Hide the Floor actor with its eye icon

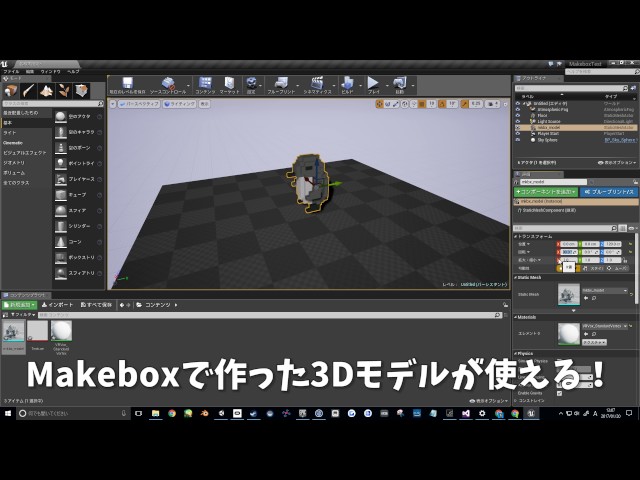(518, 116)
